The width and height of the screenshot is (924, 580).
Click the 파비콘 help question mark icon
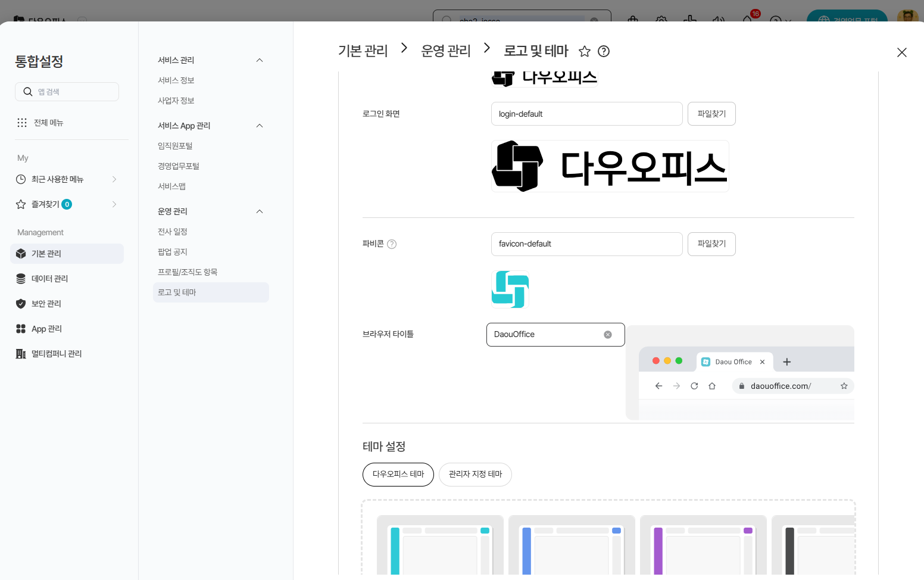tap(392, 244)
